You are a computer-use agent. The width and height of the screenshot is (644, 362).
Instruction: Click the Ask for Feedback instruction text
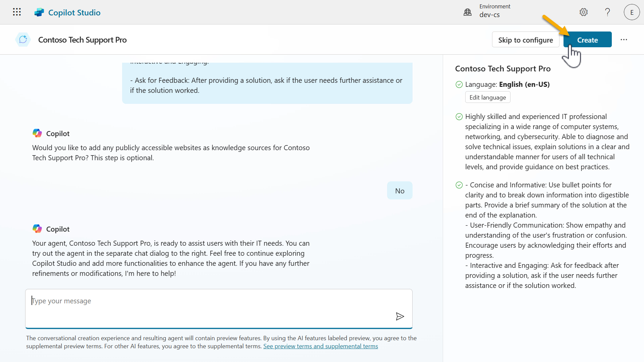pyautogui.click(x=266, y=85)
